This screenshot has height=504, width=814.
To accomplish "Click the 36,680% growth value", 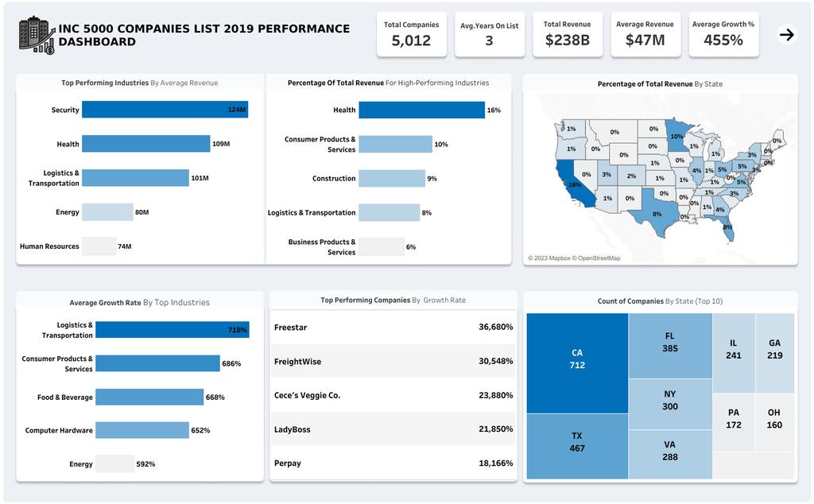I will pos(495,327).
